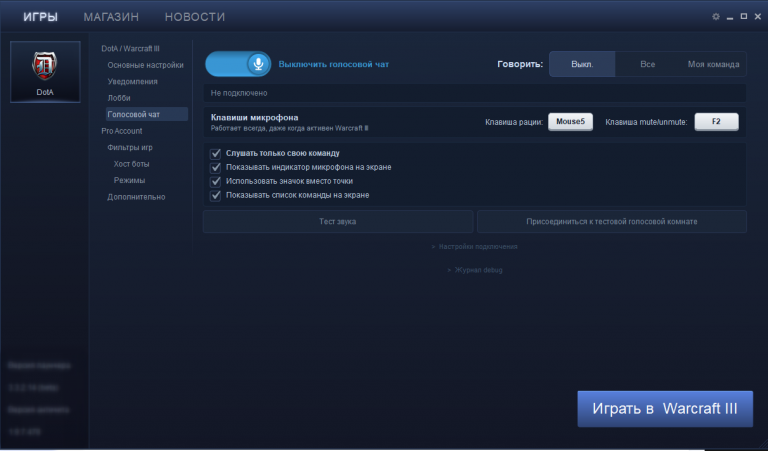768x451 pixels.
Task: Open the МАГАЗИН tab
Action: [x=111, y=17]
